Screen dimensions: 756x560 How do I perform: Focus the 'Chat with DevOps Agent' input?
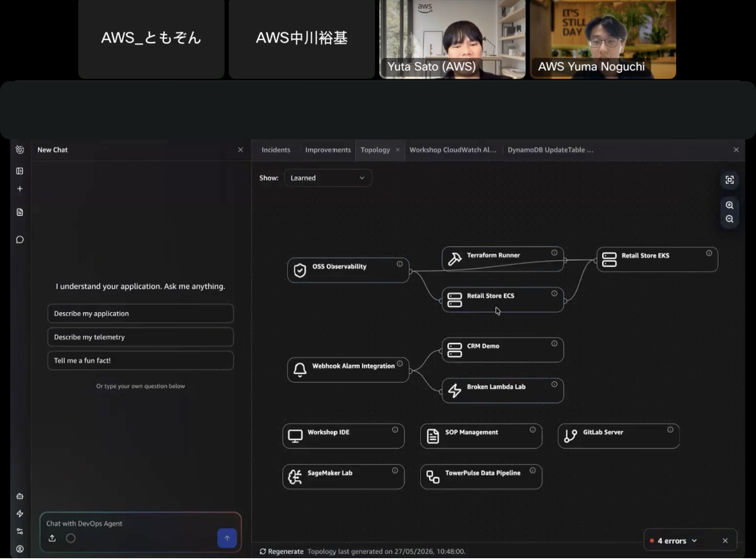point(141,524)
